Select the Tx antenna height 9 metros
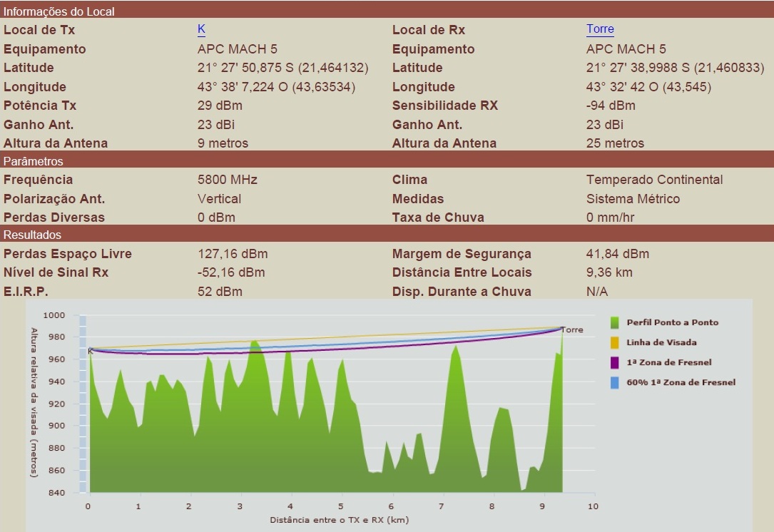The width and height of the screenshot is (774, 532). coord(223,143)
